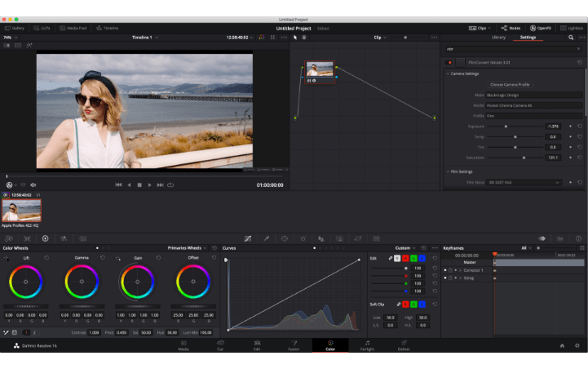Open the Curves palette icon
The image size is (588, 369).
(x=248, y=238)
